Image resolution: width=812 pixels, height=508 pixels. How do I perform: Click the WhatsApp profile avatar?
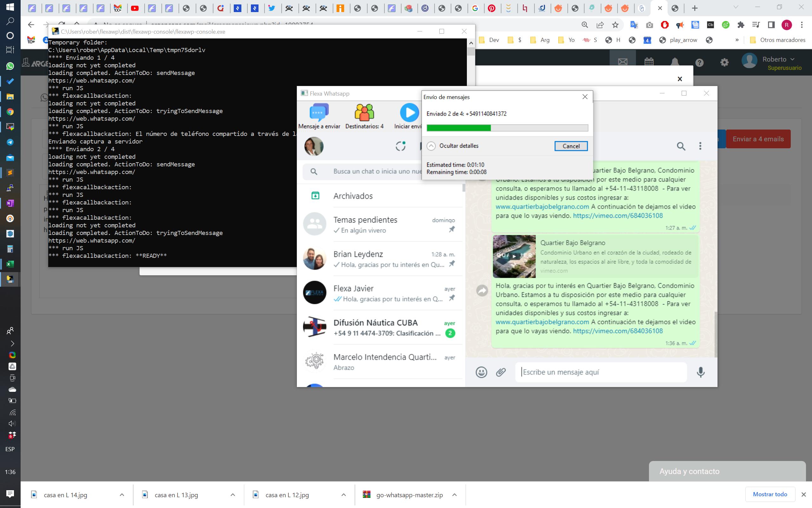pyautogui.click(x=314, y=146)
